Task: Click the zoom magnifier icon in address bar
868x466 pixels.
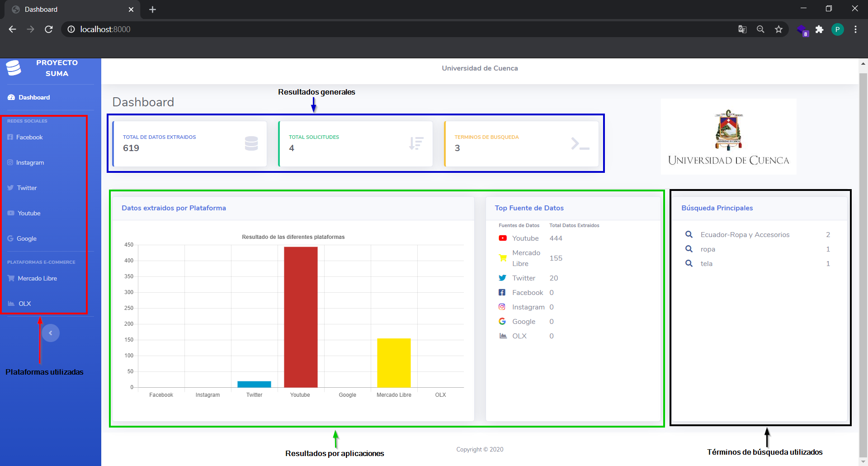Action: coord(760,29)
